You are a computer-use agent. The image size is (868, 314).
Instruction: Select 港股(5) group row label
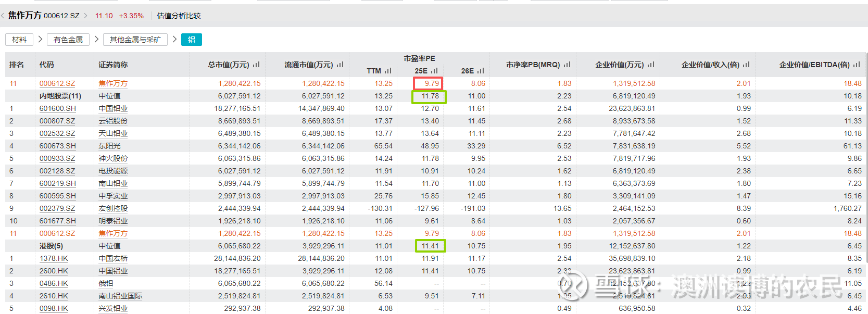click(x=51, y=246)
